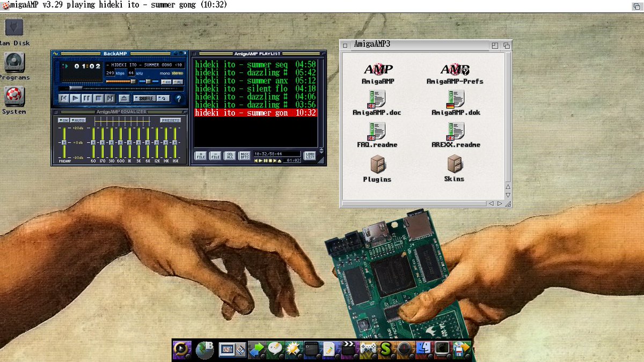Click the floppy disk with arrow dock icon
Screen dimensions: 644x362
tap(462, 350)
